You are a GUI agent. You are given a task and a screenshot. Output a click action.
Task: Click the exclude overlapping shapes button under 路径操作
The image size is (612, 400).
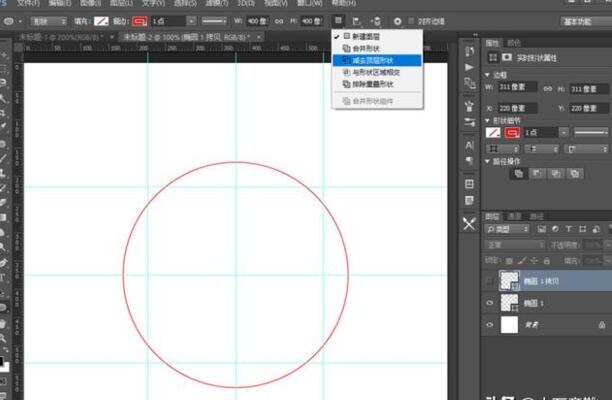coord(575,174)
